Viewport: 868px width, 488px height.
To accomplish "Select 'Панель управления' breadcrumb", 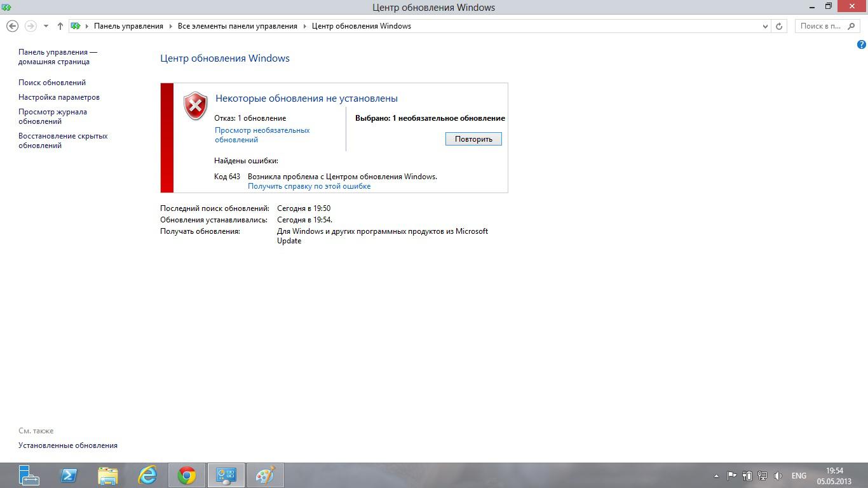I will [128, 26].
